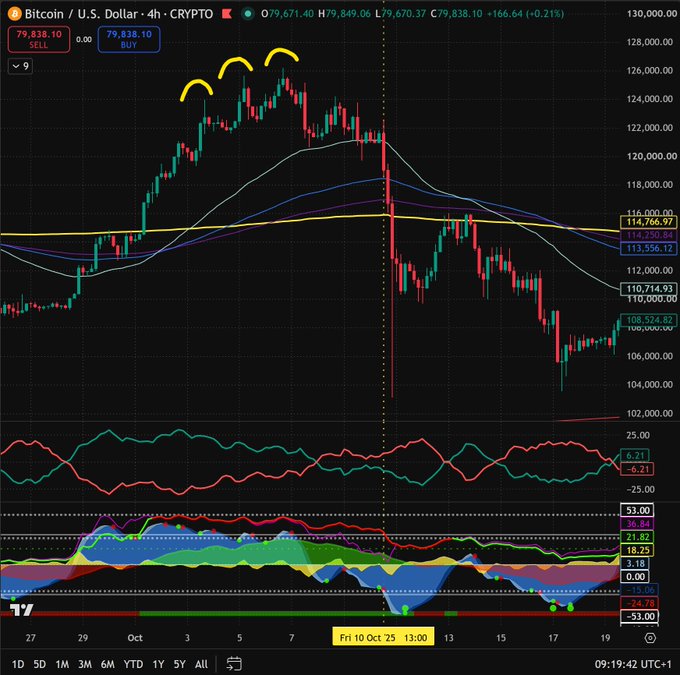The width and height of the screenshot is (680, 675).
Task: Open the go-to-date calendar icon
Action: [x=234, y=664]
